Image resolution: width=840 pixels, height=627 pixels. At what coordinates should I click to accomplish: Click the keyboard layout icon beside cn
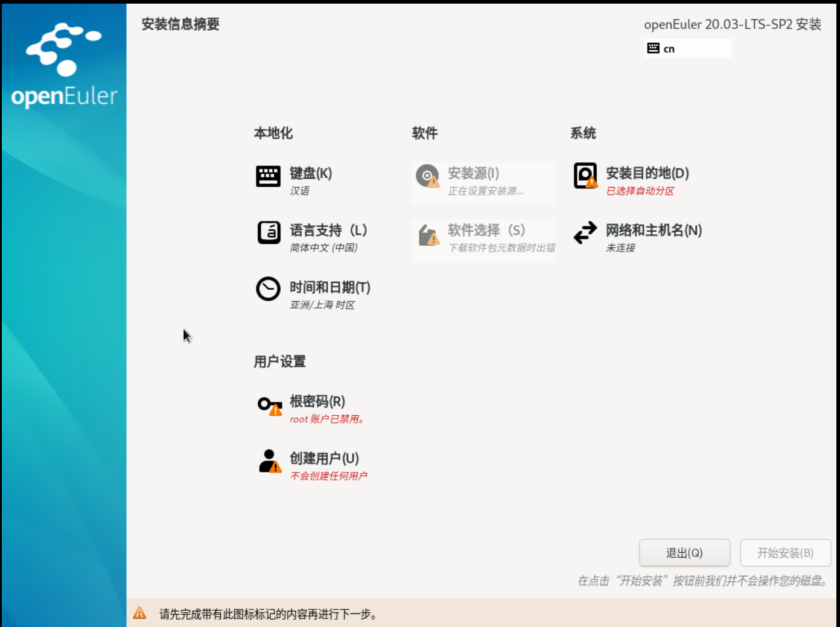653,48
